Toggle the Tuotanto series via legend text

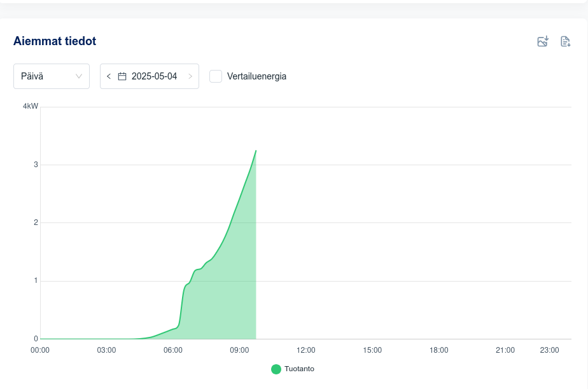(299, 369)
